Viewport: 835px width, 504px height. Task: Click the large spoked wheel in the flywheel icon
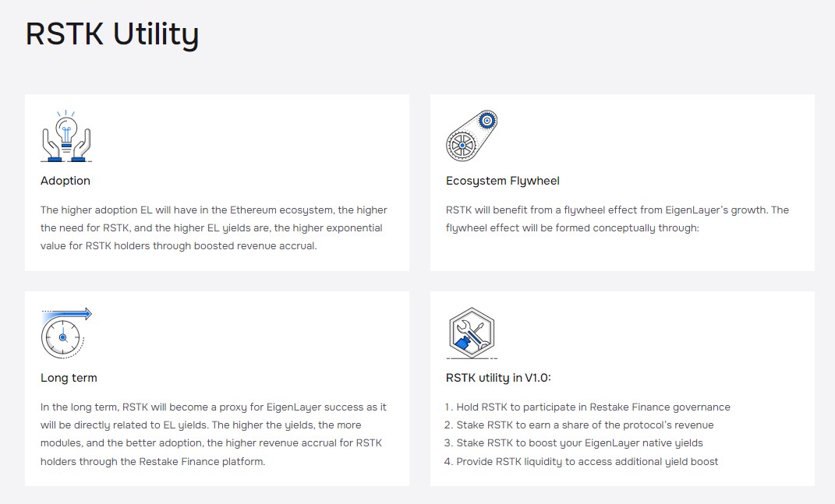tap(461, 144)
